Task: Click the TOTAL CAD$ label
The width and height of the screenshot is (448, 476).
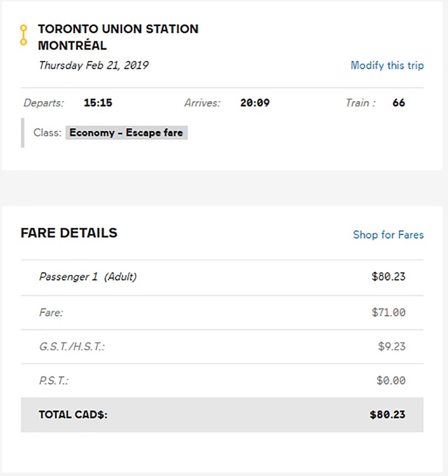Action: click(x=73, y=415)
